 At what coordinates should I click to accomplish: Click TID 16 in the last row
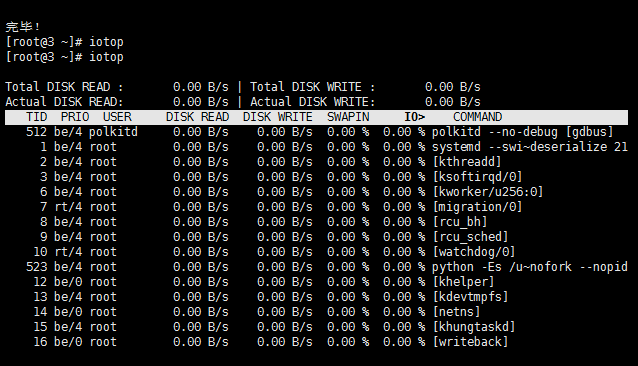pyautogui.click(x=40, y=342)
